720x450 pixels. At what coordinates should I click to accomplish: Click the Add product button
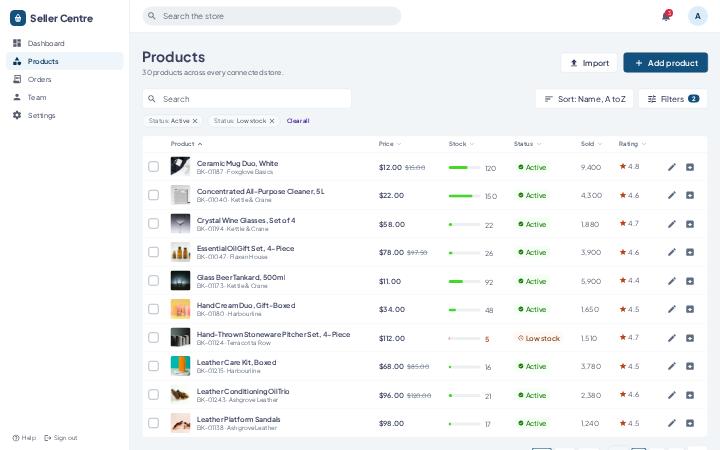click(x=665, y=63)
